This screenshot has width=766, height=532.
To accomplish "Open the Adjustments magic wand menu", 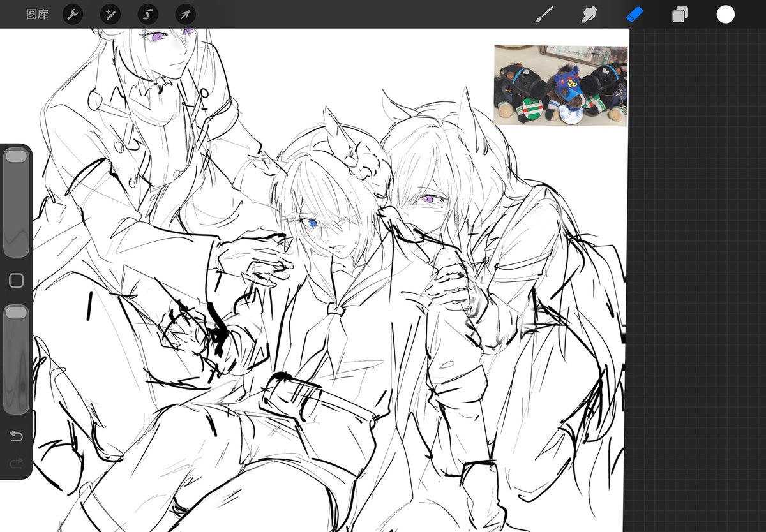I will pos(110,14).
